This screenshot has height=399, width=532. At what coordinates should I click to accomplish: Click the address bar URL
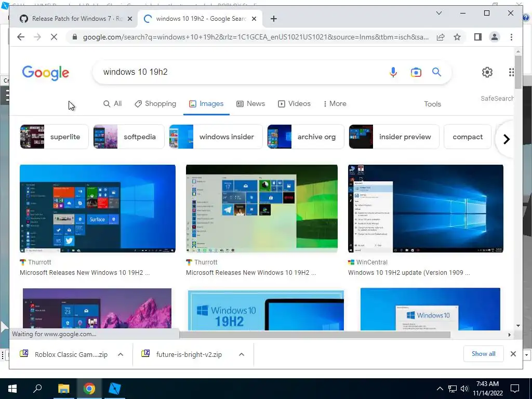tap(256, 37)
